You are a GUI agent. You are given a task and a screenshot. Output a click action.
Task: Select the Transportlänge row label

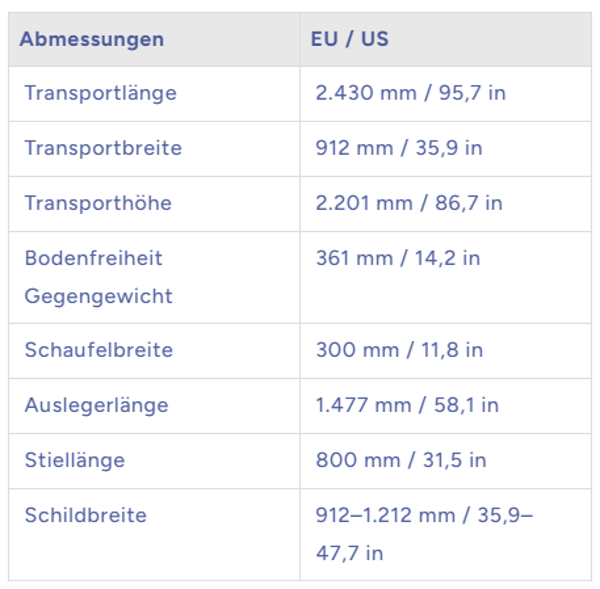click(100, 93)
